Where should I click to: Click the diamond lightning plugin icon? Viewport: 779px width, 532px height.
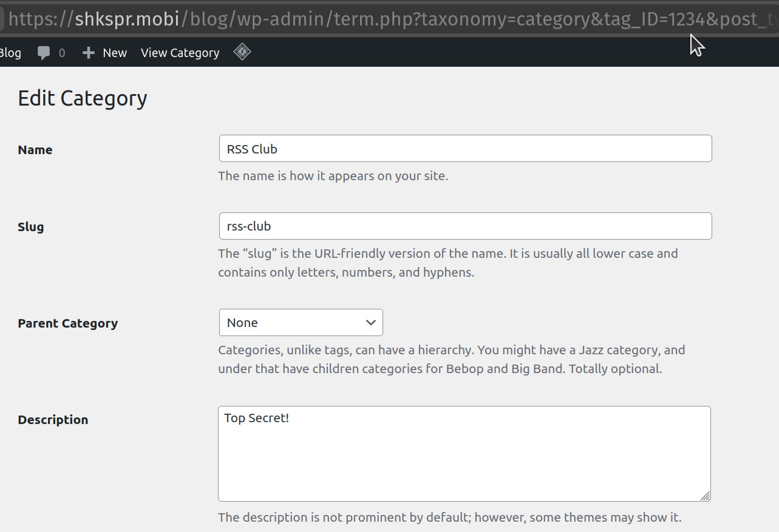tap(242, 52)
